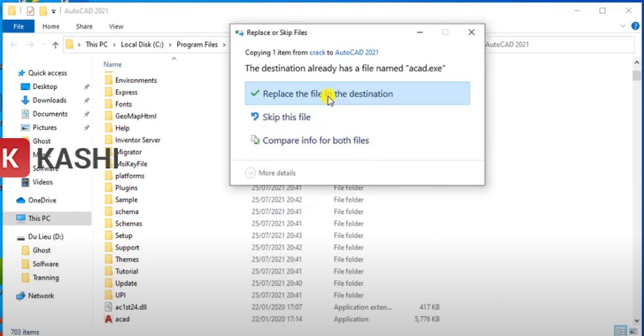Viewport: 644px width, 336px height.
Task: Click Local Disk (C:) breadcrumb
Action: click(x=142, y=44)
